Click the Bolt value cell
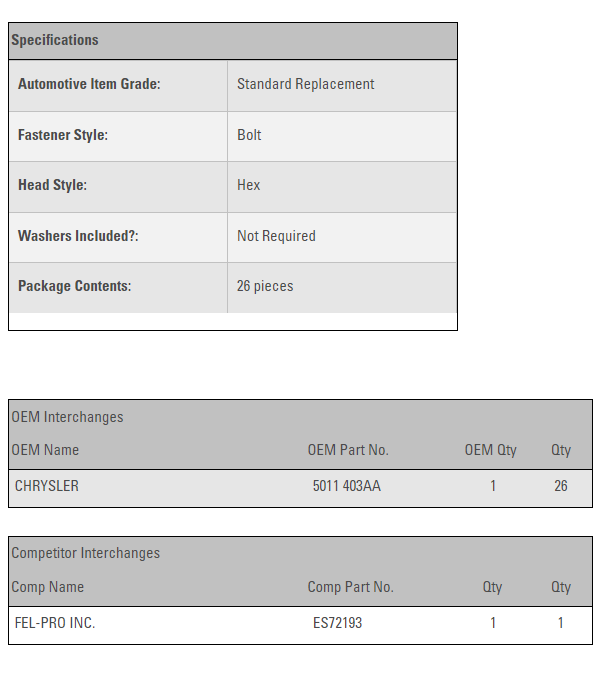 tap(249, 135)
